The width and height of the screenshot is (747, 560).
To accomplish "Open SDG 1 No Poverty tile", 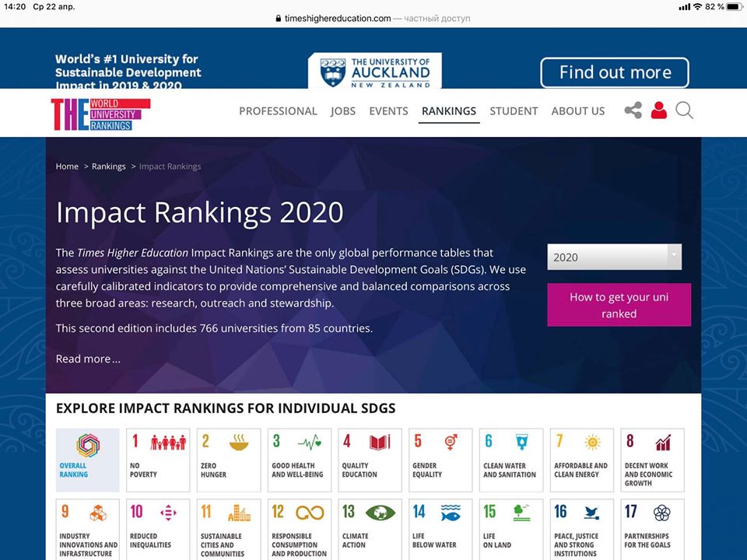I will tap(158, 460).
